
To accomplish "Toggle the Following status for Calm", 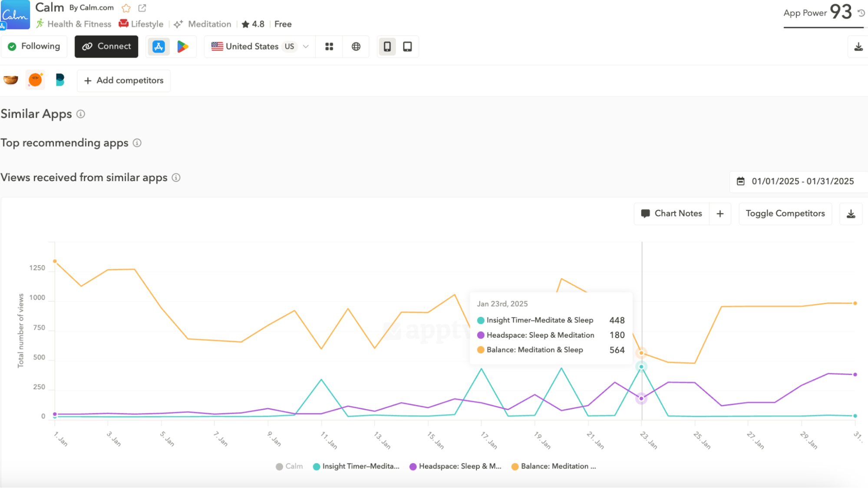I will [34, 46].
